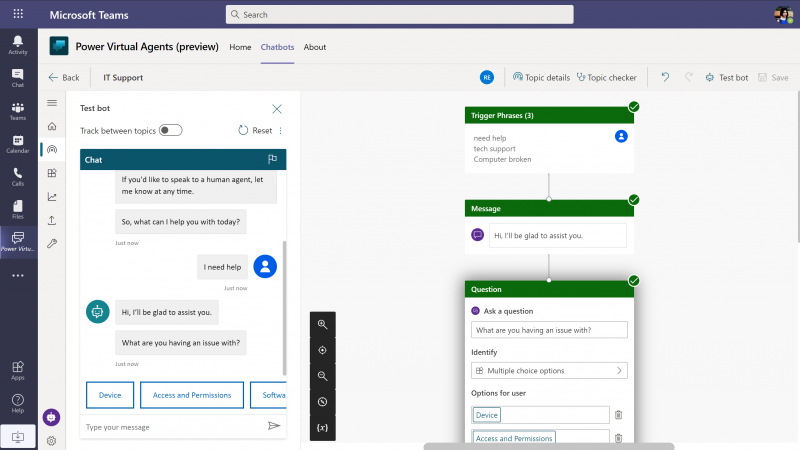This screenshot has height=450, width=800.
Task: Click Test bot in toolbar
Action: coord(727,78)
